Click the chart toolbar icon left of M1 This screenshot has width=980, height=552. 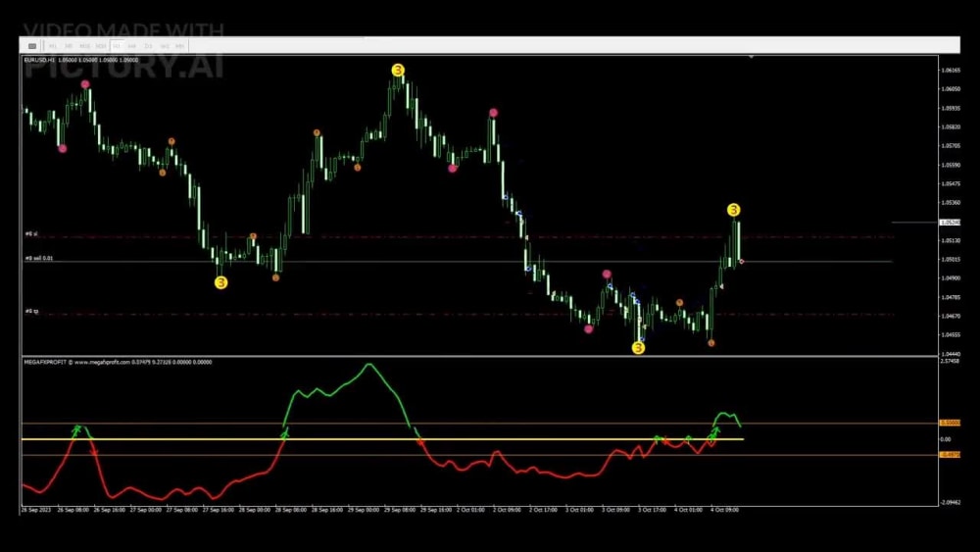click(x=32, y=46)
